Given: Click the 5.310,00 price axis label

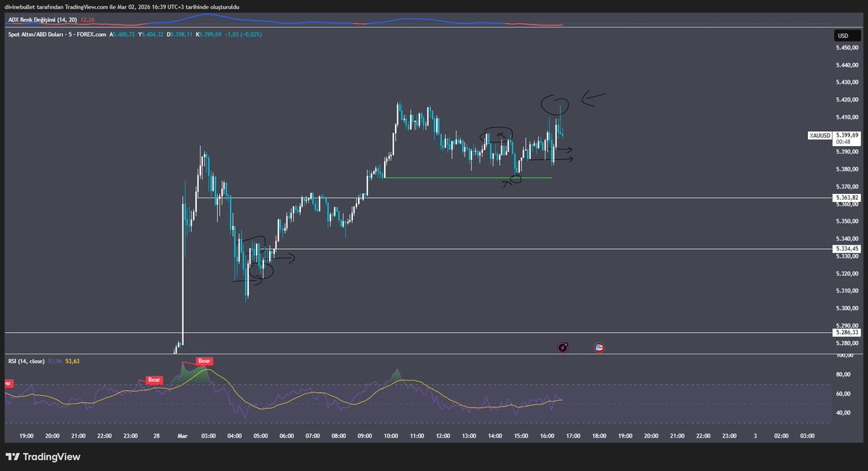Looking at the screenshot, I should (846, 291).
